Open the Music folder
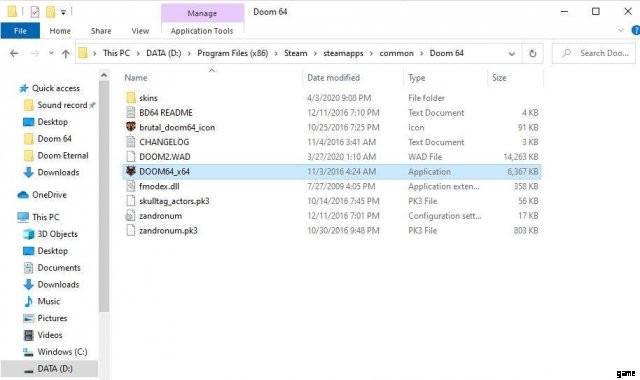 (49, 301)
